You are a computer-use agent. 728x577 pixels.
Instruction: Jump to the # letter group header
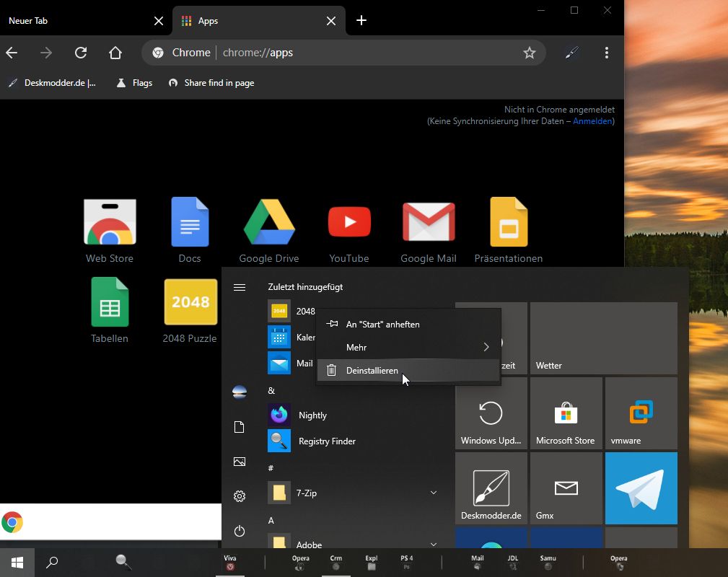pos(271,468)
